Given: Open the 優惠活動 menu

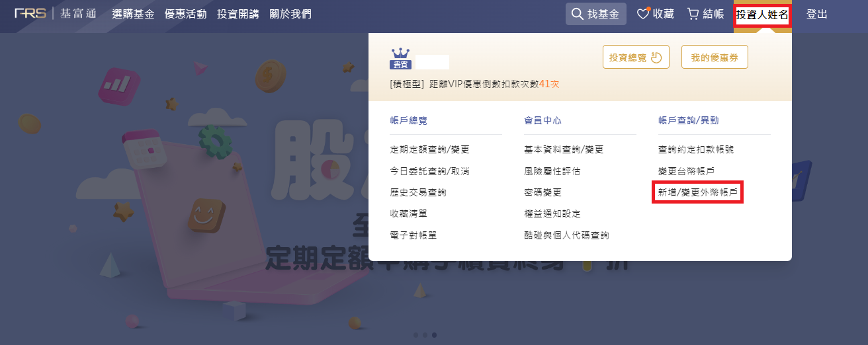Looking at the screenshot, I should [x=185, y=14].
